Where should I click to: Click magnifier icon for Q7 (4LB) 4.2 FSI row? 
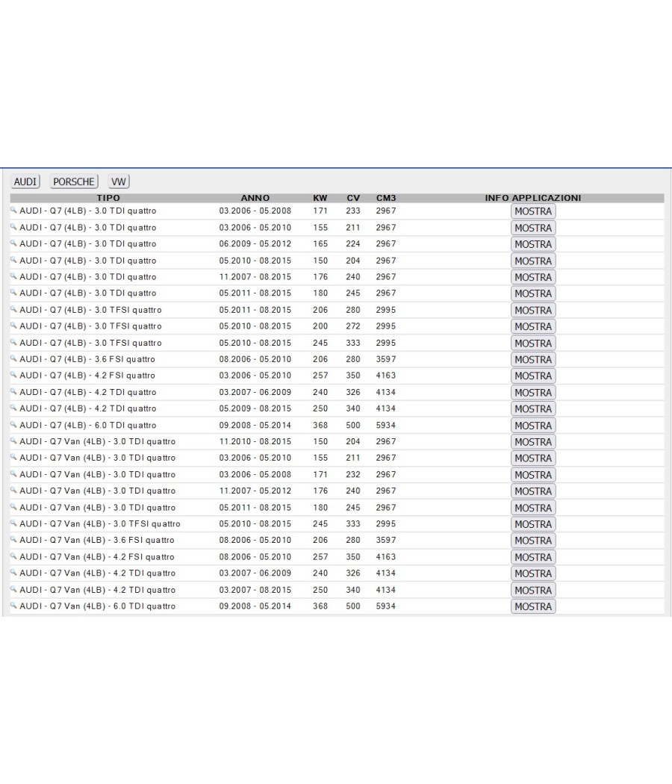pyautogui.click(x=13, y=376)
